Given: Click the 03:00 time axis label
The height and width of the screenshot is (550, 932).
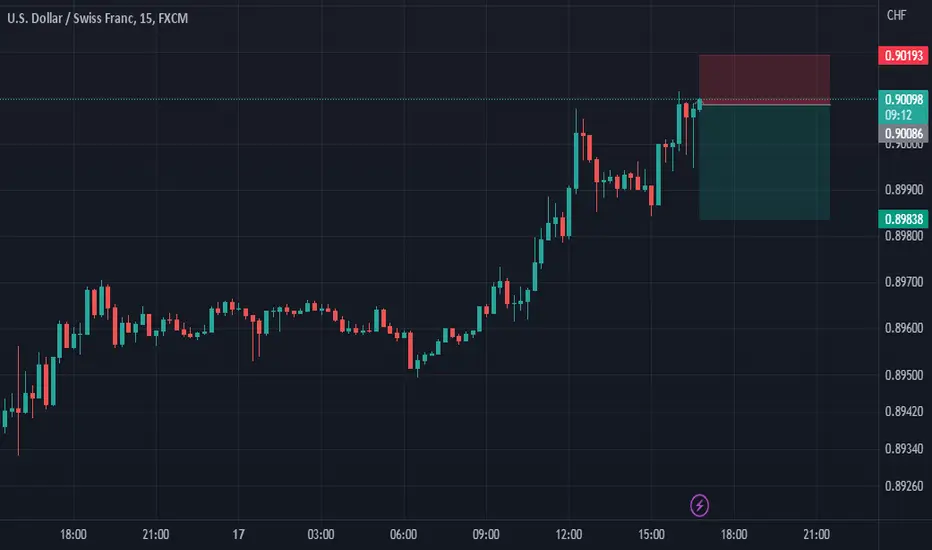Looking at the screenshot, I should point(321,535).
